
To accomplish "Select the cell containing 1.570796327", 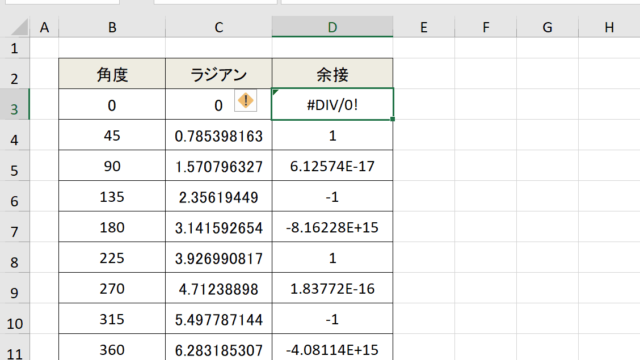I will (219, 166).
